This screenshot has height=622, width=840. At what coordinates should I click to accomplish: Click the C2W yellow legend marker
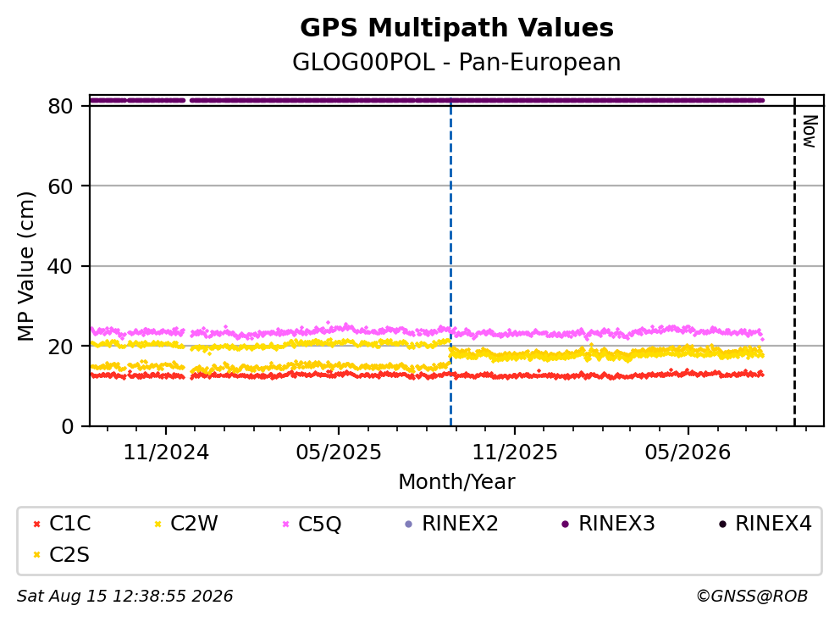coord(158,524)
